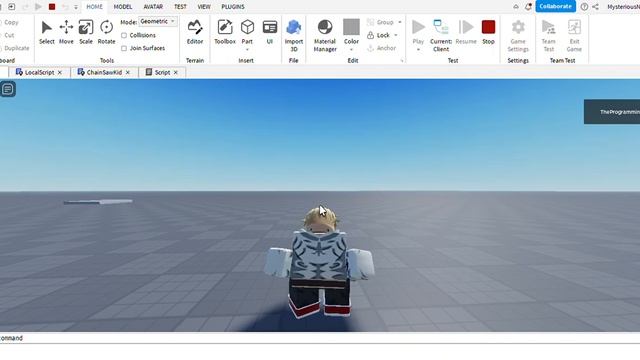Image resolution: width=640 pixels, height=360 pixels.
Task: Enable the Collisions checkbox
Action: (x=124, y=36)
